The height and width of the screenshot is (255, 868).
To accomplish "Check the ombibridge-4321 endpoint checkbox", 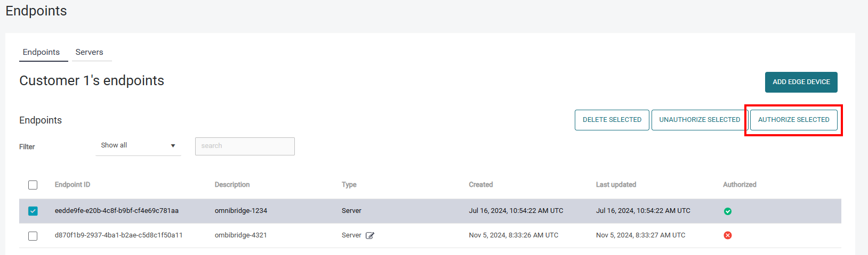I will (x=33, y=235).
